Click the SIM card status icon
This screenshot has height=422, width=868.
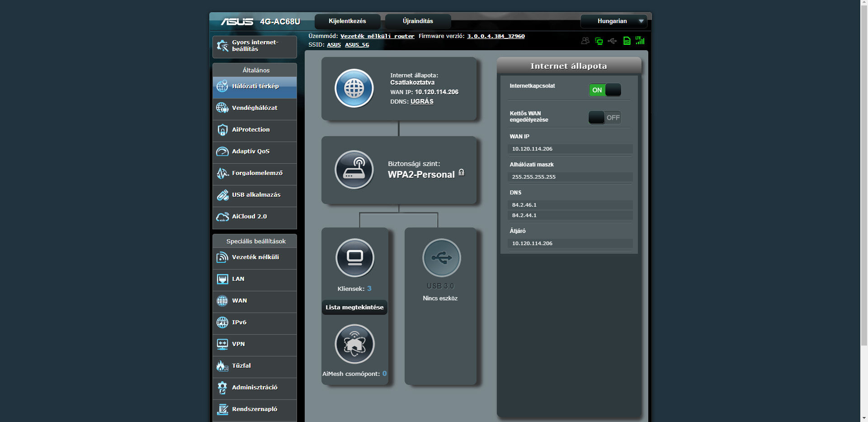pos(627,41)
